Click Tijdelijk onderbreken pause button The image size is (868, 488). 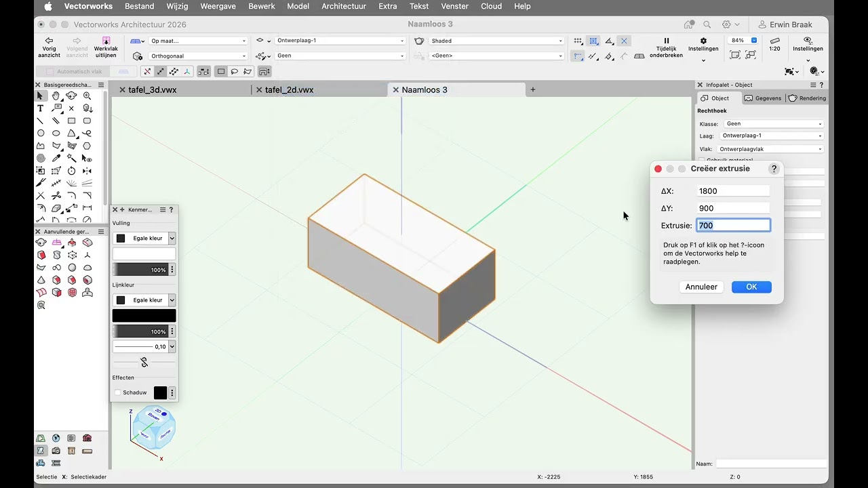pyautogui.click(x=666, y=47)
